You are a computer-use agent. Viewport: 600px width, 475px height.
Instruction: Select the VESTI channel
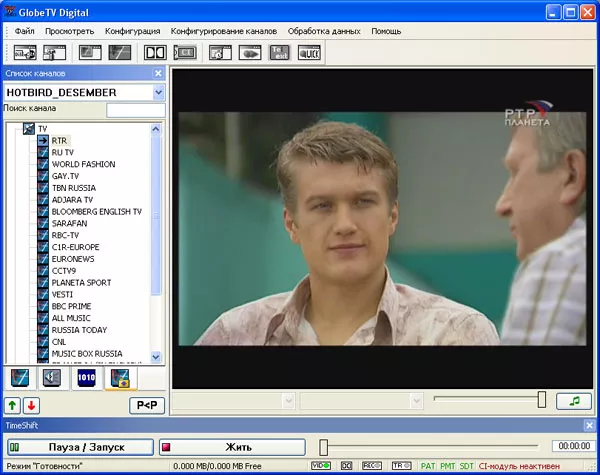tap(62, 295)
